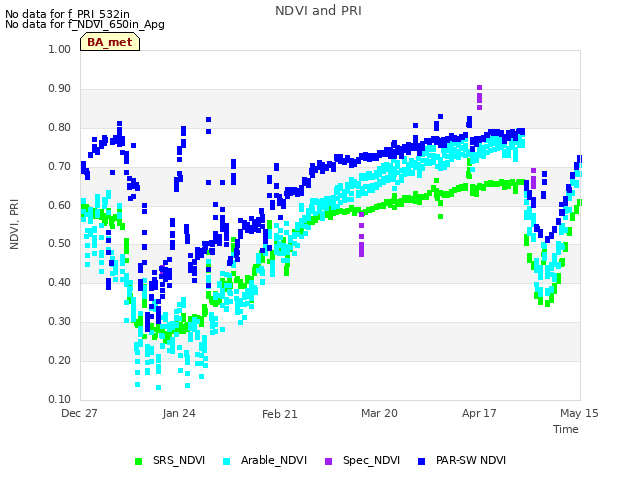Click the blue PAR-SW NDVI legend marker

[422, 462]
